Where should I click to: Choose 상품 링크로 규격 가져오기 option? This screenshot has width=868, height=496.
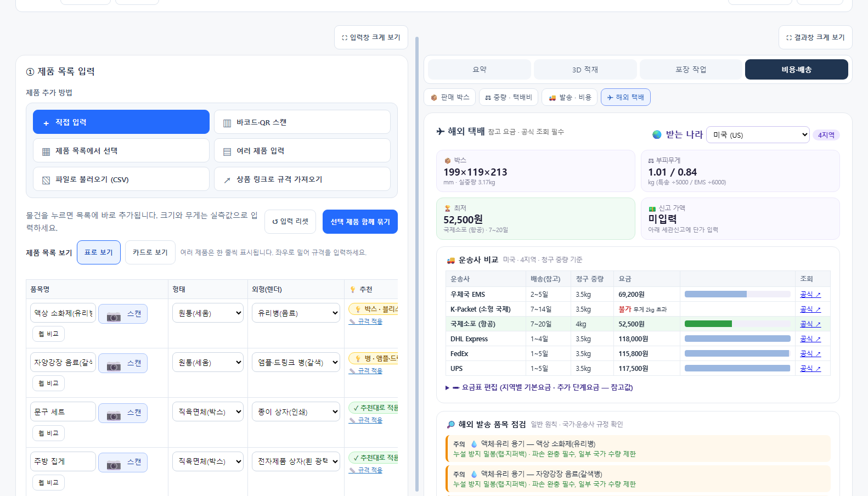(302, 179)
